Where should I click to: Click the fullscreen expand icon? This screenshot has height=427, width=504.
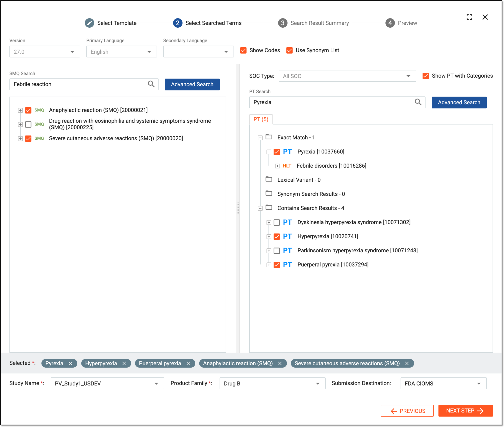469,17
